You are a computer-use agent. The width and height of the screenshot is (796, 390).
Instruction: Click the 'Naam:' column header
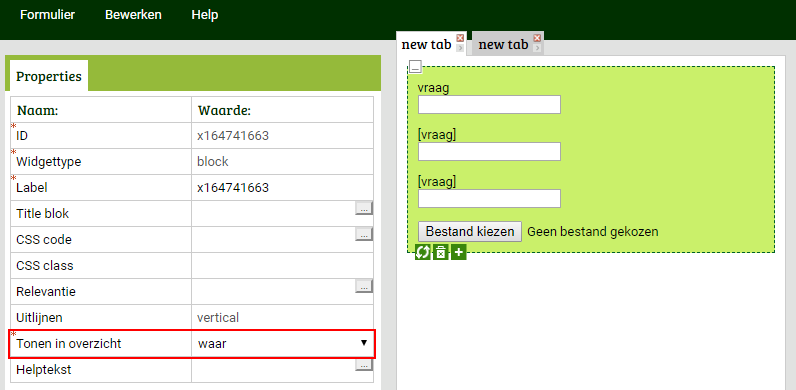click(x=38, y=110)
